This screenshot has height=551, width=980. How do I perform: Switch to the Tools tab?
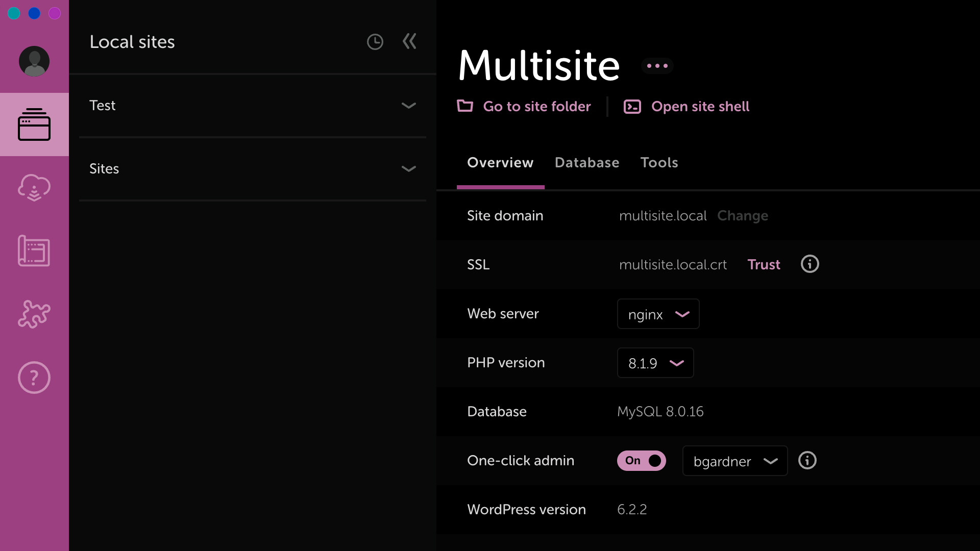pos(659,162)
